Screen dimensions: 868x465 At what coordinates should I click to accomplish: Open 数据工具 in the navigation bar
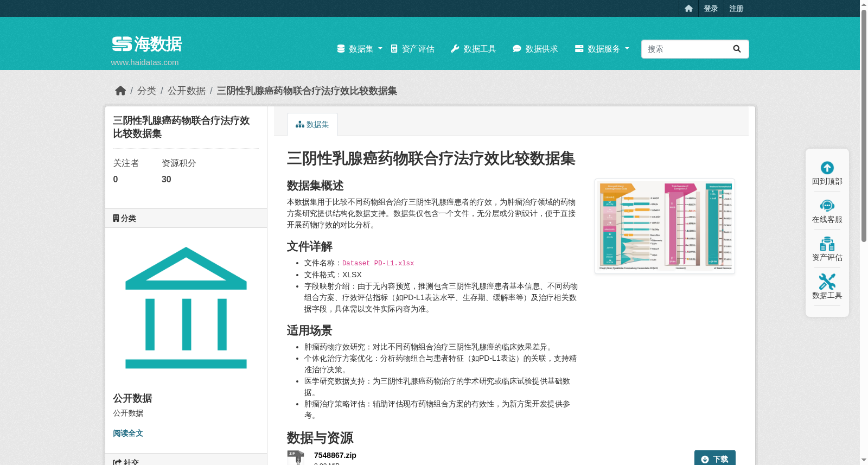click(x=473, y=49)
